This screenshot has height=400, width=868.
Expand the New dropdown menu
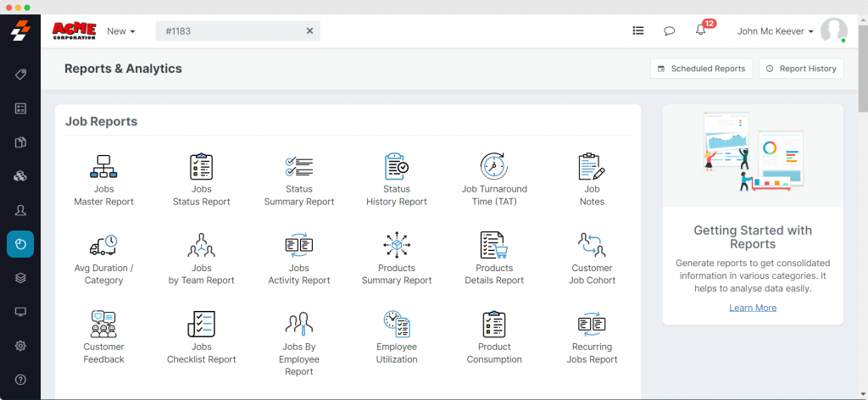point(121,31)
